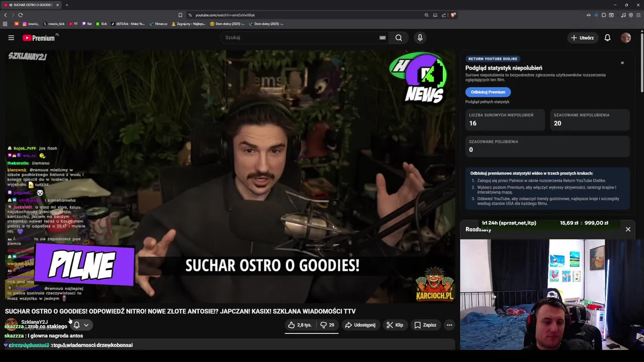Open the VPN shield icon in toolbar
Screen dimensions: 644x362
click(x=631, y=15)
